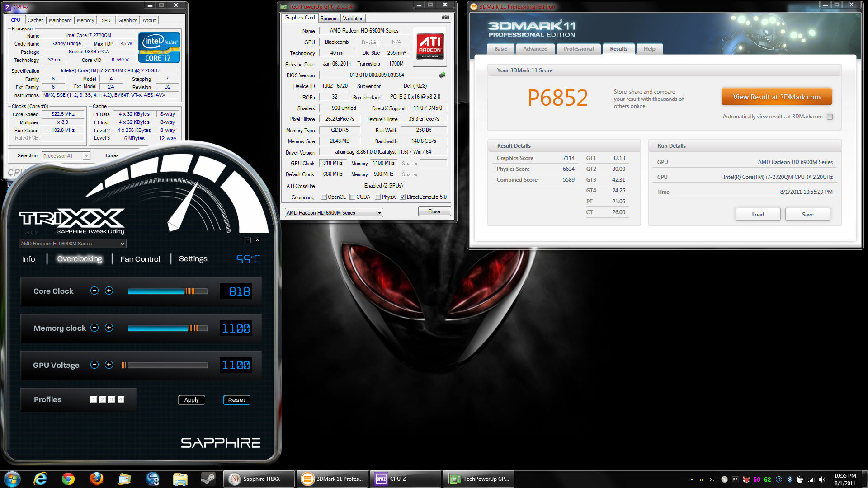Click the taskbar clock showing 10:55 PM

(845, 479)
